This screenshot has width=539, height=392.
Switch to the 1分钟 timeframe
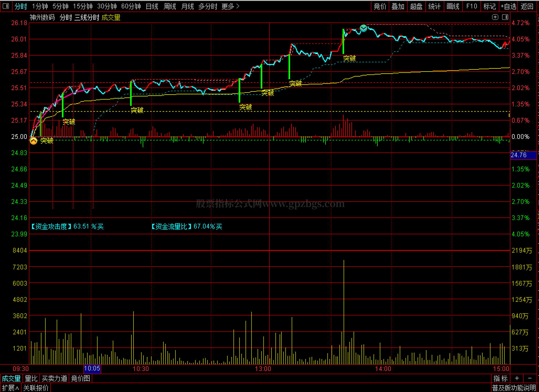coord(40,6)
